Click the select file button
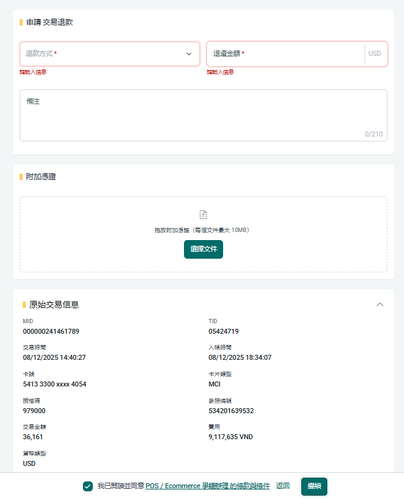The image size is (404, 500). coord(203,249)
